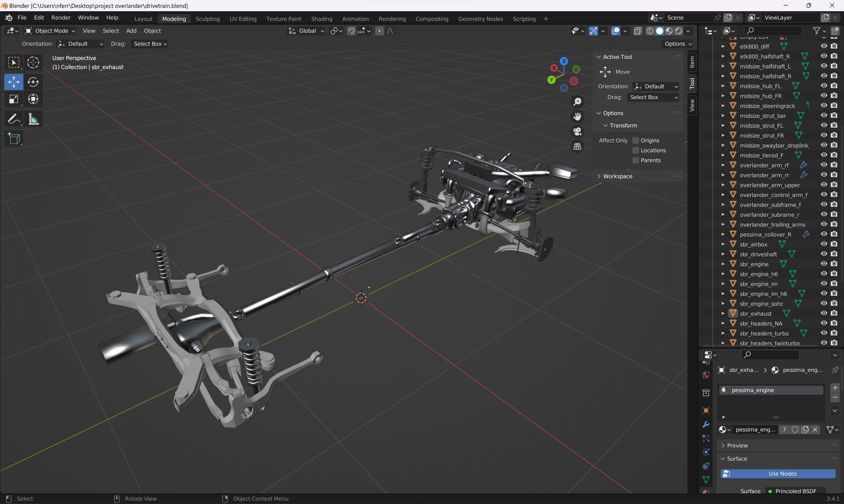The image size is (844, 504).
Task: Select rendered viewport shading
Action: click(x=679, y=31)
